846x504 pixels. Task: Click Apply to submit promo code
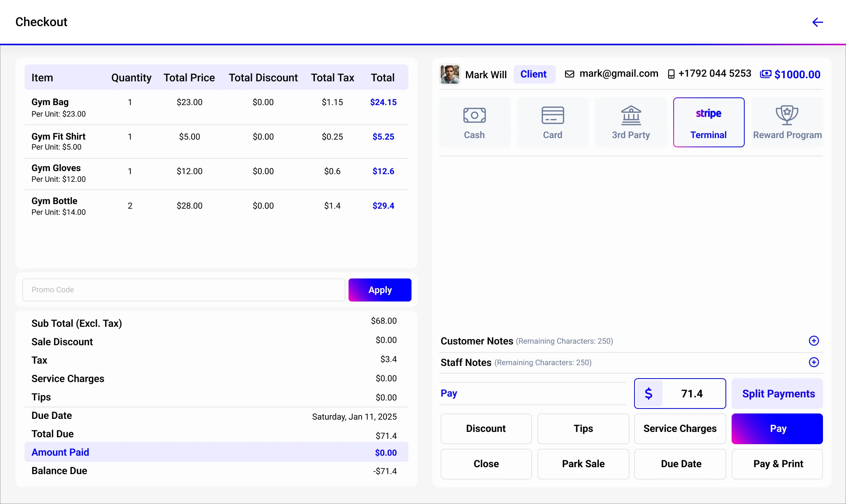tap(380, 290)
